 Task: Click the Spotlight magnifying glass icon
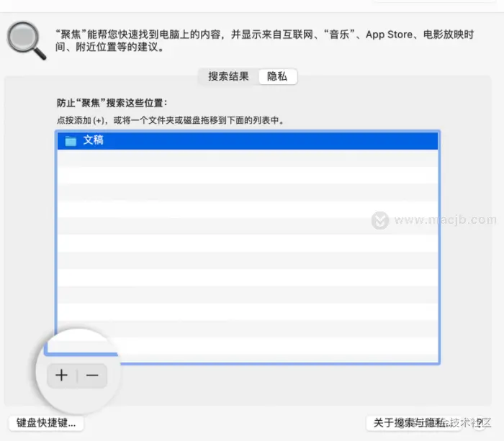27,41
